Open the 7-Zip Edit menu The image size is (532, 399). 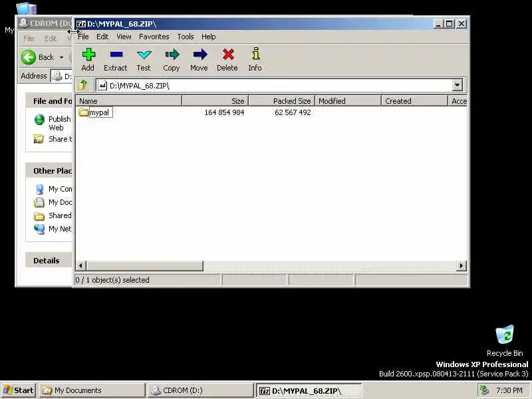(102, 37)
